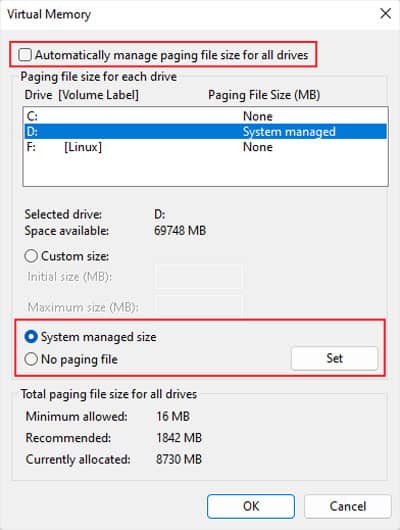Image resolution: width=400 pixels, height=530 pixels.
Task: Click the Paging File Size (MB) header
Action: tap(264, 95)
